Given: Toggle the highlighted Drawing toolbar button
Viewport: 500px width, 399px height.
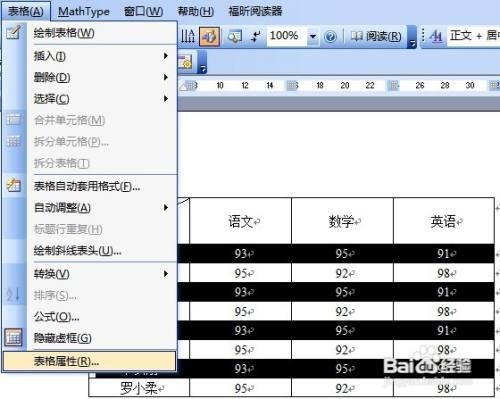Looking at the screenshot, I should tap(209, 36).
